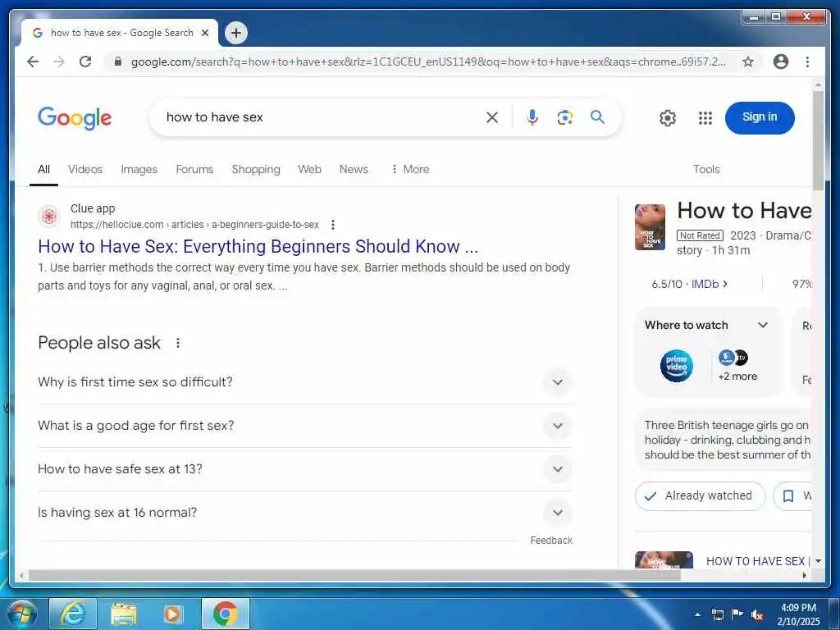Image resolution: width=840 pixels, height=630 pixels.
Task: Switch to the Images tab
Action: pos(139,169)
